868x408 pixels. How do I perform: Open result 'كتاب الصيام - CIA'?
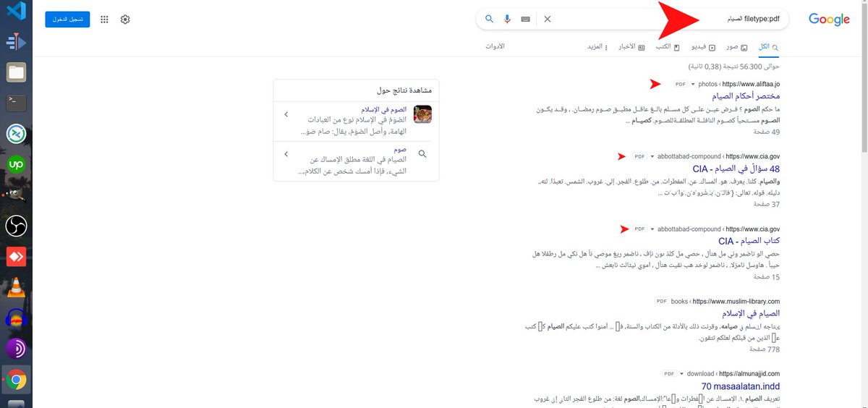coord(749,241)
